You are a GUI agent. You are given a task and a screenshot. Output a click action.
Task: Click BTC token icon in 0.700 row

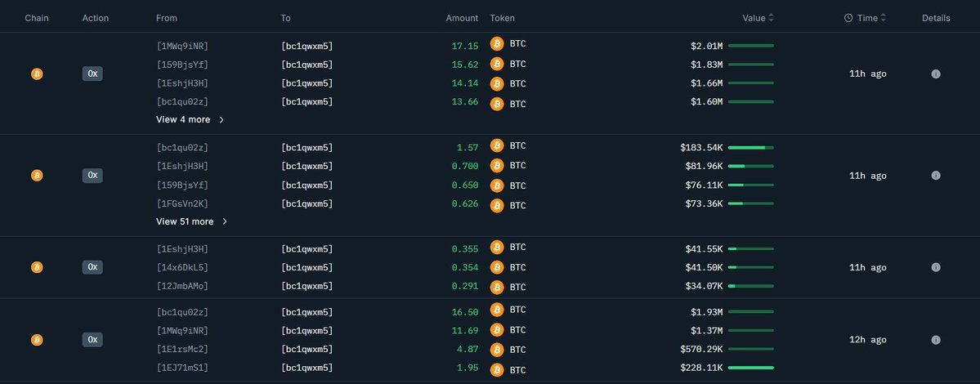(497, 166)
